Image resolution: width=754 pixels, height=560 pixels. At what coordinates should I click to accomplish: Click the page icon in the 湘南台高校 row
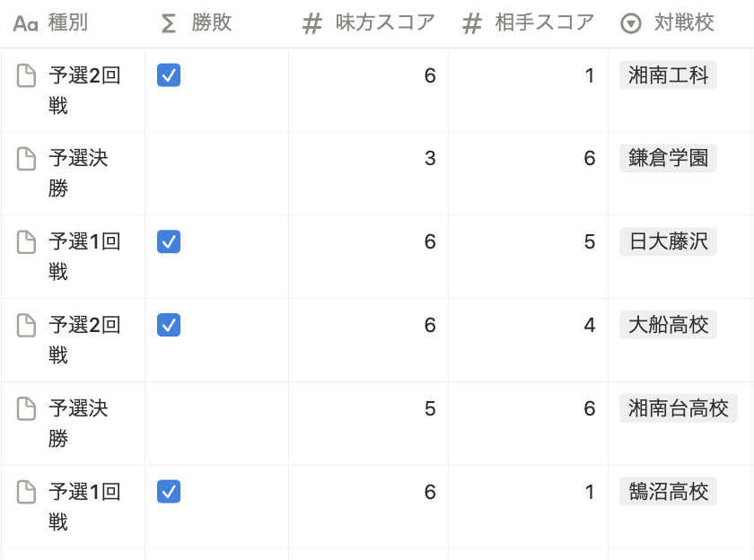(x=27, y=409)
